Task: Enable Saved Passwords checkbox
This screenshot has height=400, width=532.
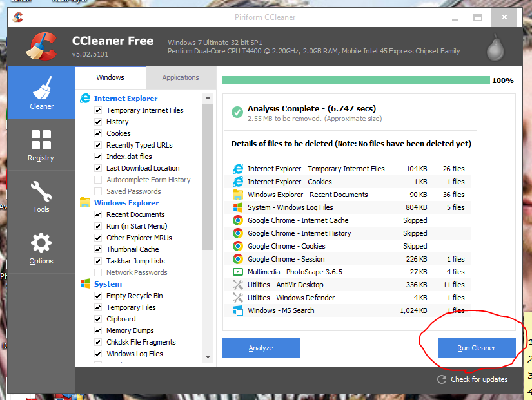Action: pyautogui.click(x=98, y=191)
